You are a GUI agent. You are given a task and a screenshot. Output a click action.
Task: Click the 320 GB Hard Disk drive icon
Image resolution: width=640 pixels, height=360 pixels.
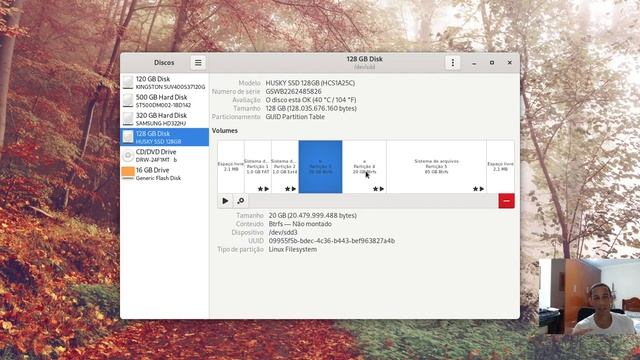click(128, 119)
